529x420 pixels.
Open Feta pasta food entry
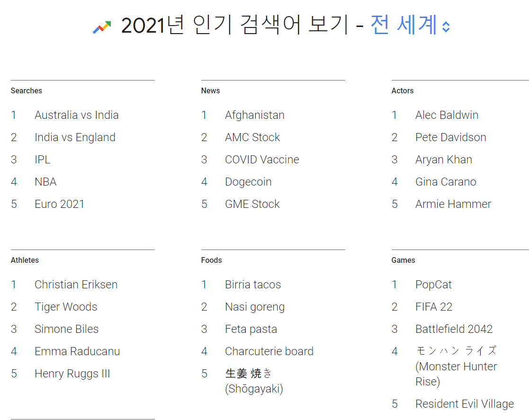(x=251, y=329)
